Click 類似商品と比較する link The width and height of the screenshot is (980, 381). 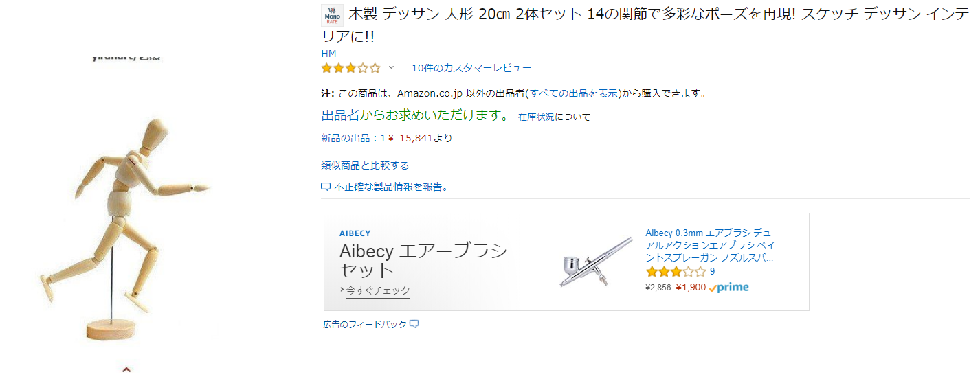pos(365,165)
